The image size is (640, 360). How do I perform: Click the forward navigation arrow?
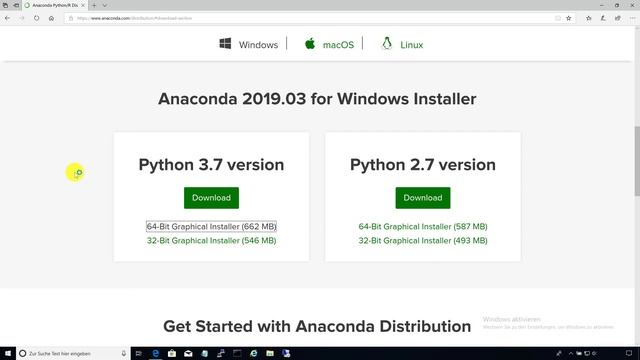pyautogui.click(x=22, y=18)
